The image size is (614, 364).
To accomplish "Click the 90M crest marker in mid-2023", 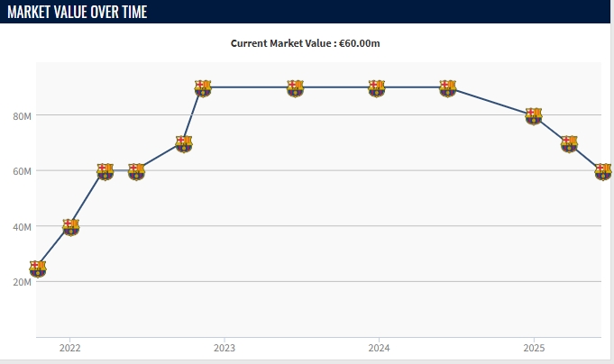I will tap(296, 88).
